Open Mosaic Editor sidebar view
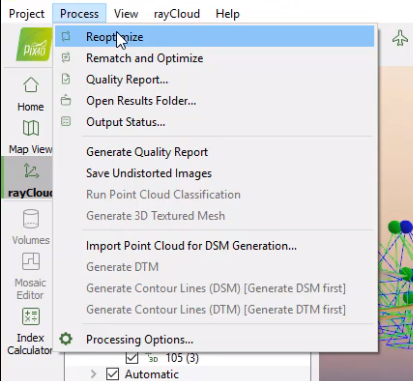This screenshot has height=381, width=413. tap(30, 276)
